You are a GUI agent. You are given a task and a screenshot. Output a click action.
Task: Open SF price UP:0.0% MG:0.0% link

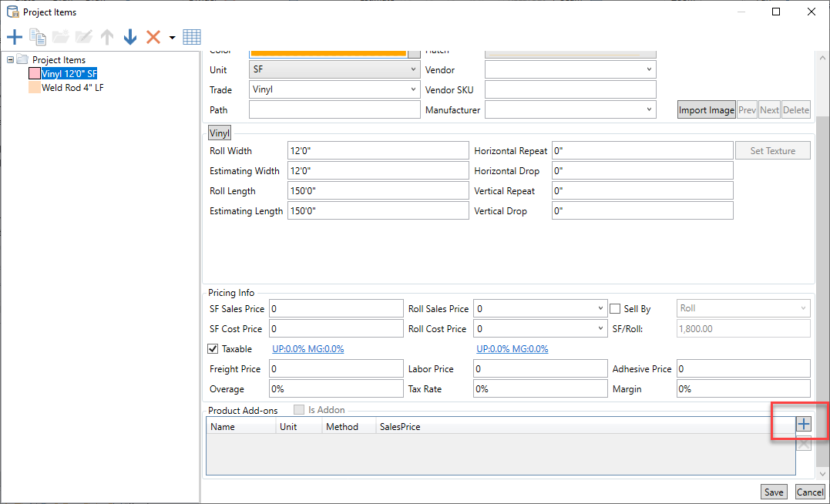click(x=308, y=349)
